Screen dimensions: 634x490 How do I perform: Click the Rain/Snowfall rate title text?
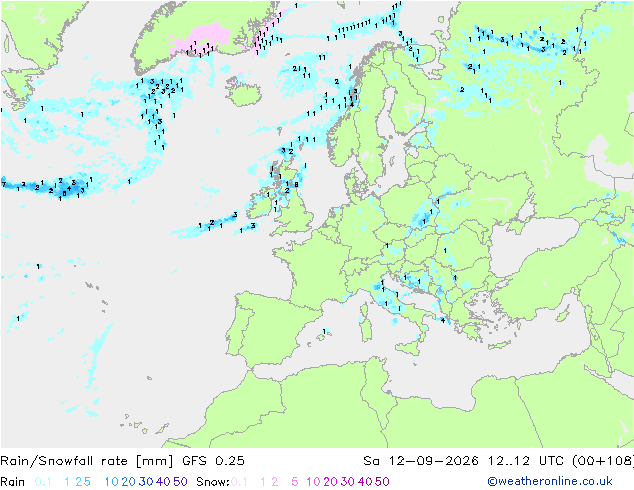pyautogui.click(x=87, y=461)
